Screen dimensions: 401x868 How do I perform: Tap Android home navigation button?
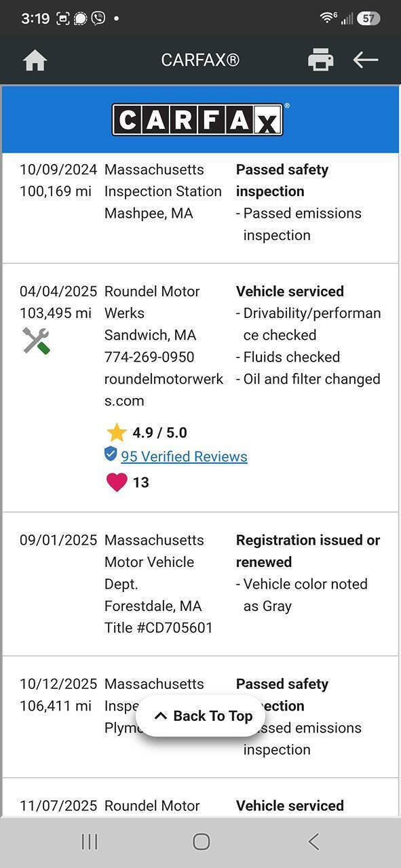pyautogui.click(x=201, y=842)
